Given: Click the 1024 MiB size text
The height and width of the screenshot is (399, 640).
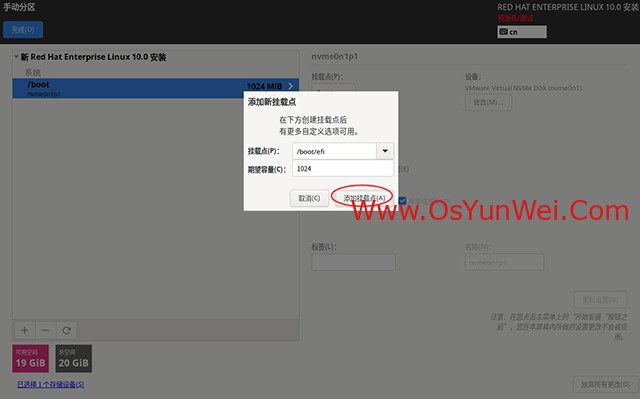Looking at the screenshot, I should tap(264, 86).
